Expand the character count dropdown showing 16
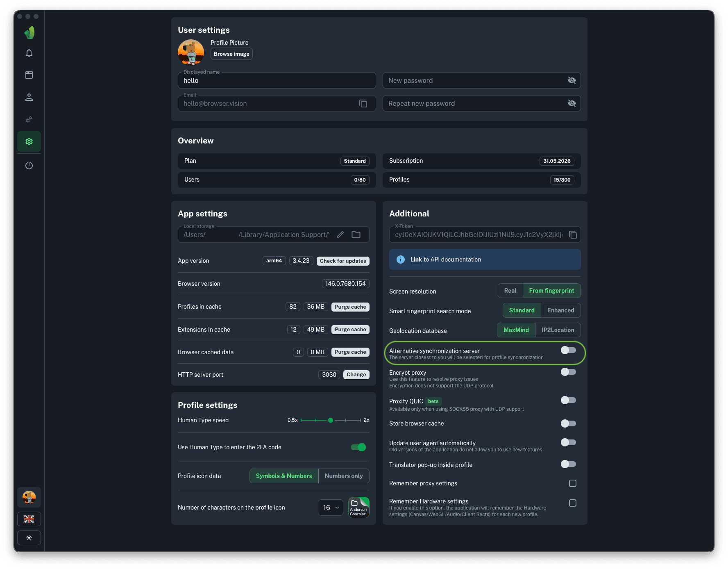Screen dimensions: 728x569 click(330, 508)
